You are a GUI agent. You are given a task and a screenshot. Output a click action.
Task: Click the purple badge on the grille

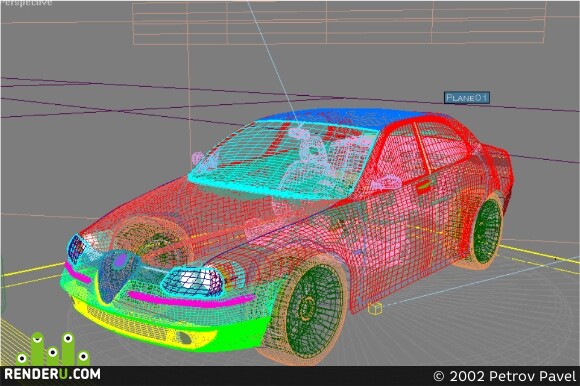[120, 261]
